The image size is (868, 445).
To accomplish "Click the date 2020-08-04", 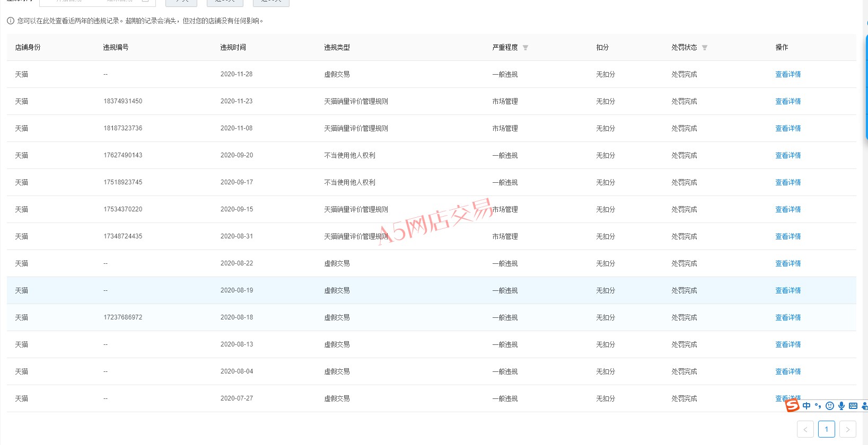I will 237,371.
